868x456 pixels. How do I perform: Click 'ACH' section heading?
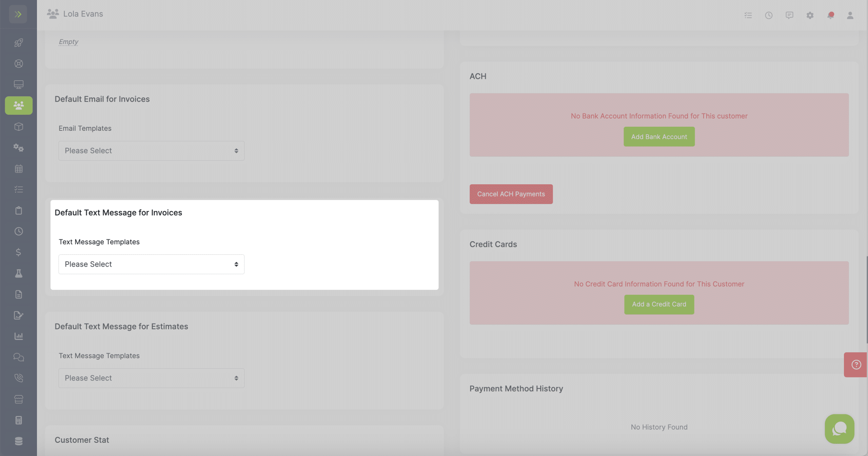(x=478, y=76)
